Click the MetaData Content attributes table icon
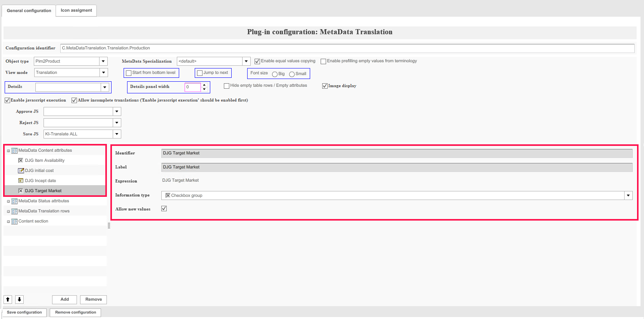The image size is (644, 319). click(x=14, y=151)
